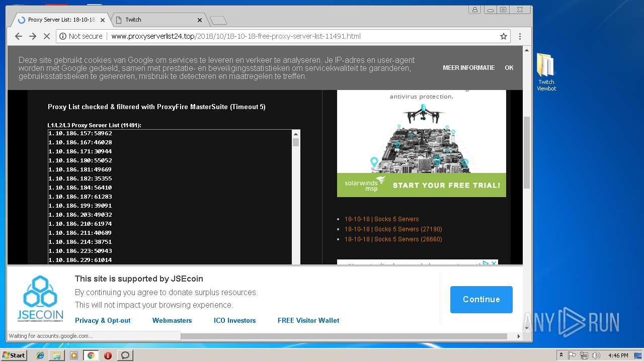Open File Explorer from taskbar

point(57,355)
